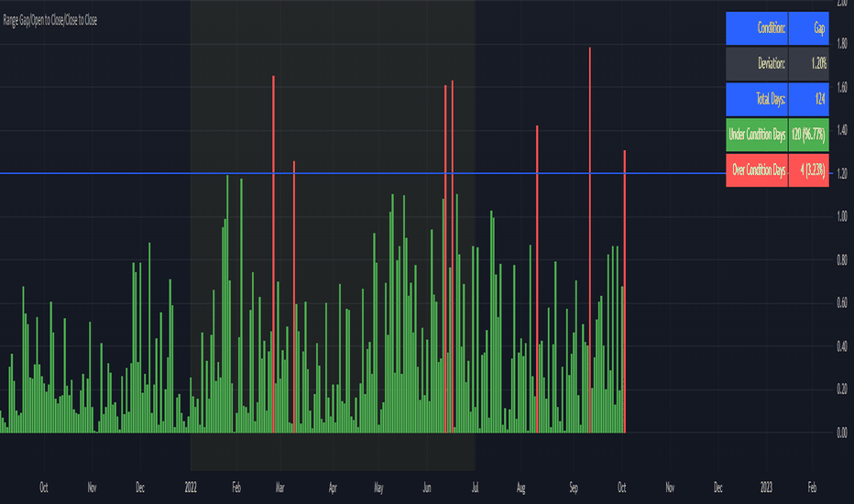Select the 120 (96.77%) value cell
The width and height of the screenshot is (854, 504).
point(809,135)
